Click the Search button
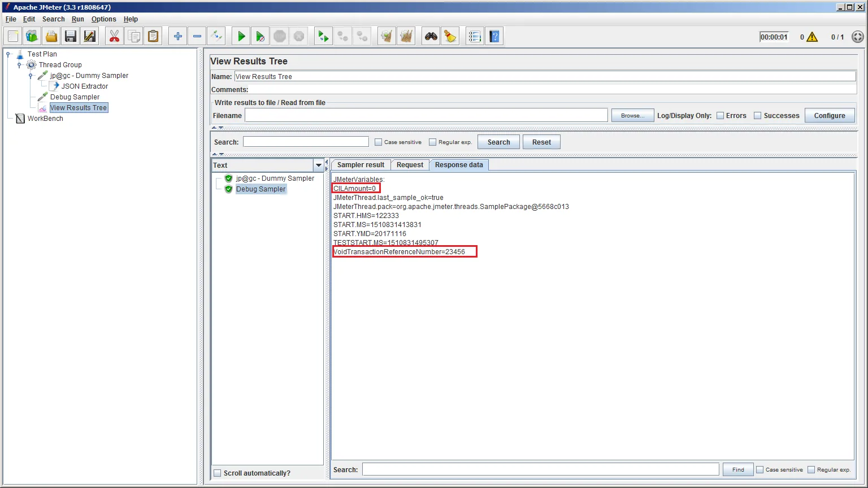This screenshot has height=488, width=868. pos(498,142)
